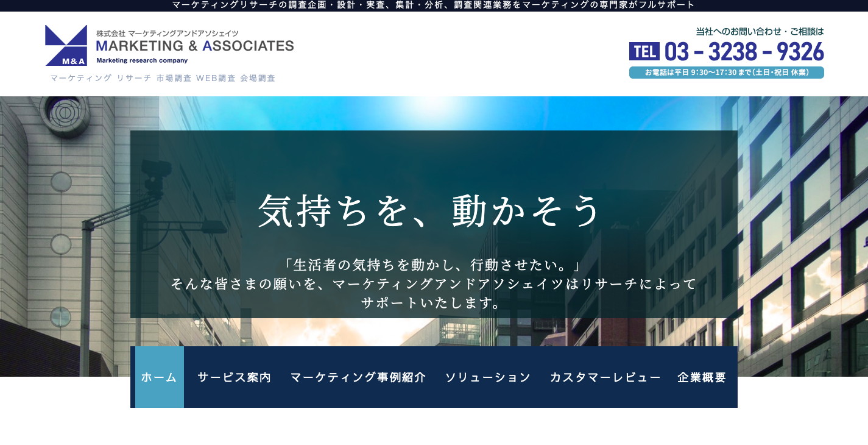
Task: Select the ソリューション navigation item
Action: click(x=488, y=377)
